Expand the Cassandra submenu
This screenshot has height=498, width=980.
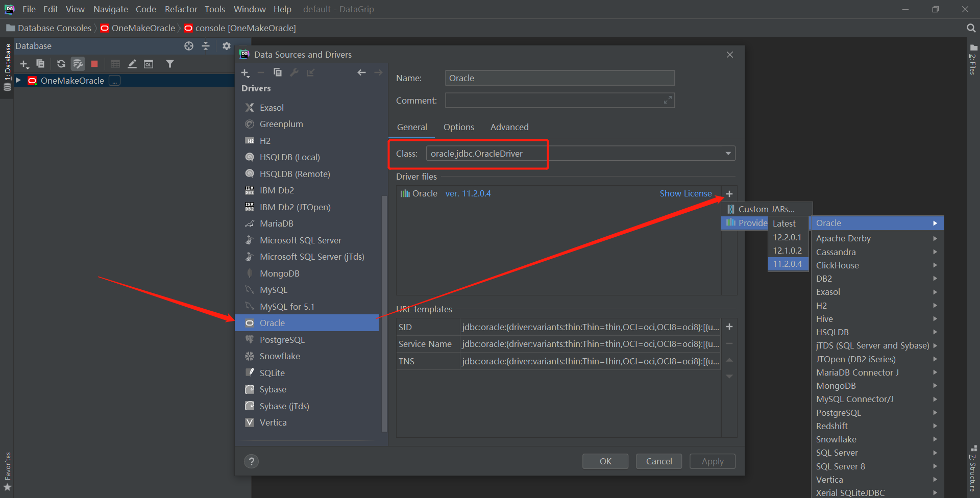[x=877, y=252]
